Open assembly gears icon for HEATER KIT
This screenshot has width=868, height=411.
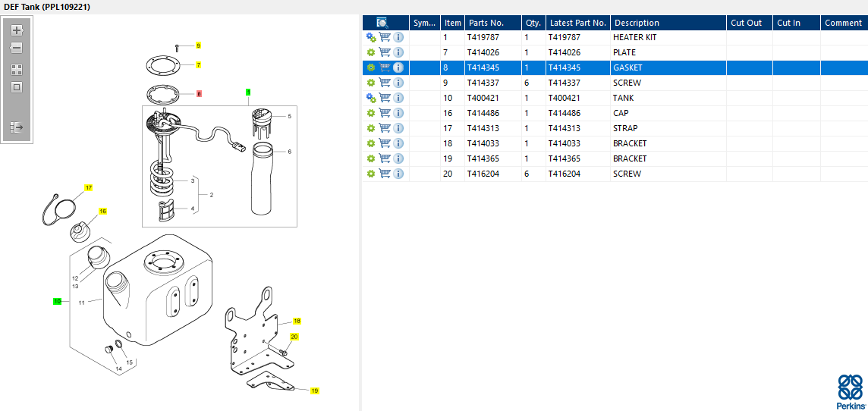pyautogui.click(x=371, y=38)
